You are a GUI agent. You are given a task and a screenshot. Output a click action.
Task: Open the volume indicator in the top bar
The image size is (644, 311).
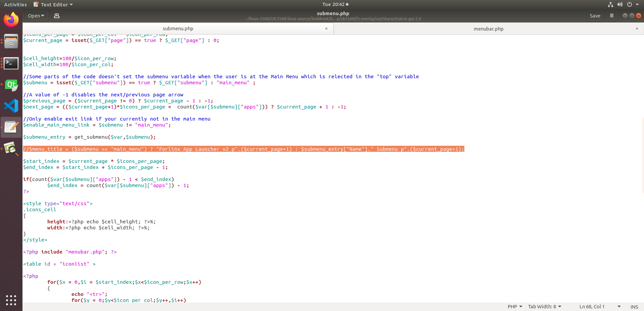(620, 4)
